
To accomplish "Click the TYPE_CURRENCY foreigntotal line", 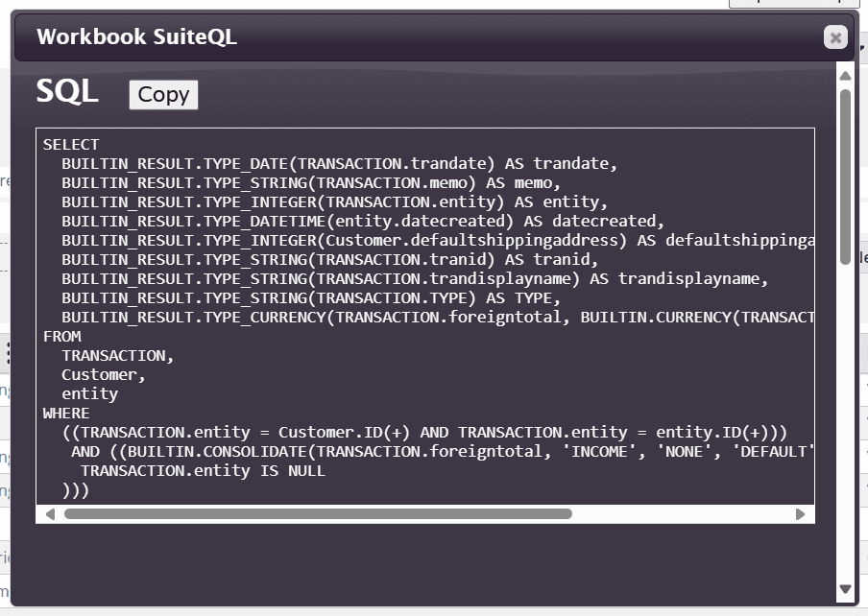I will [438, 318].
